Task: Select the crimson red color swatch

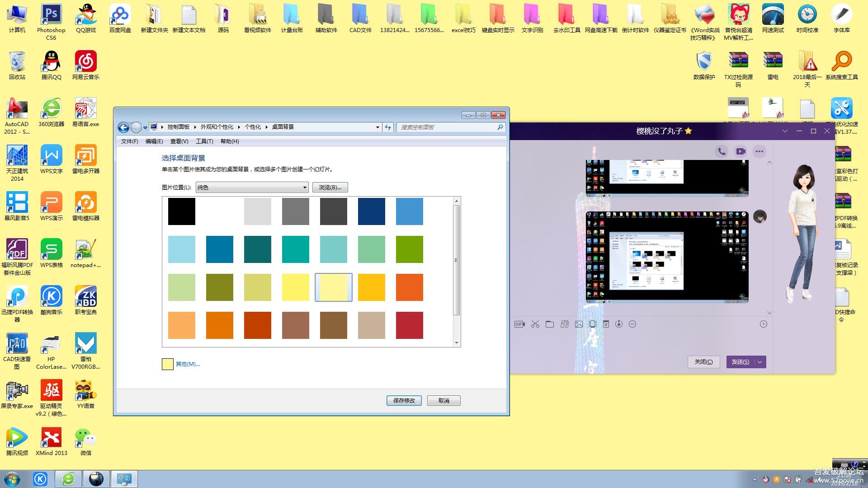Action: 410,325
